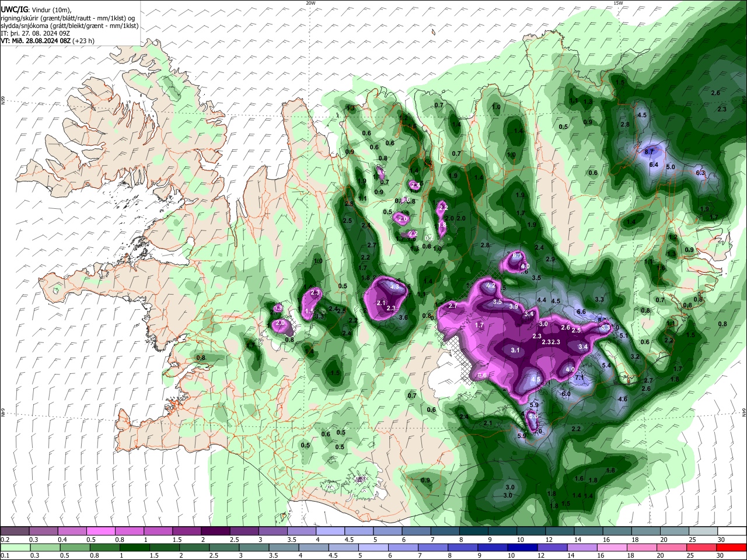Click the 5.4 precipitation value

pos(606,365)
